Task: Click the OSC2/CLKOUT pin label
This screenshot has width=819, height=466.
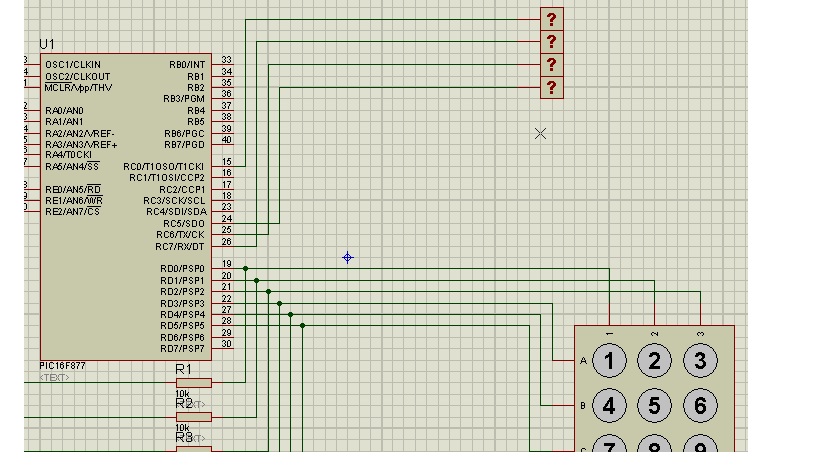Action: [78, 76]
